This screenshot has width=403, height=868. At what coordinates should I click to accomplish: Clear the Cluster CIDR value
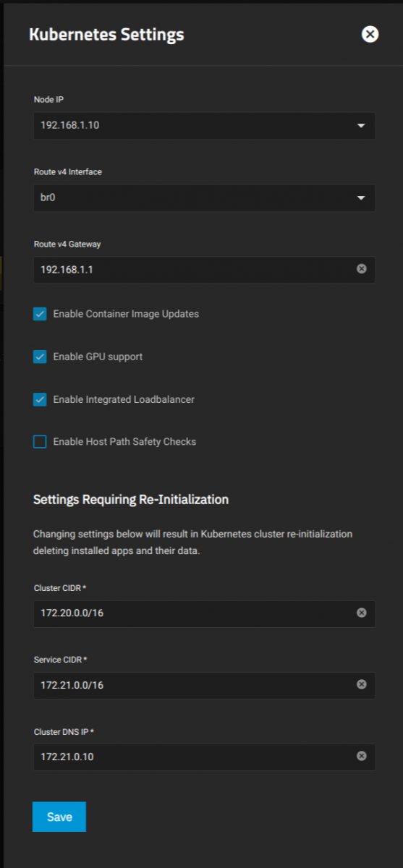[362, 613]
